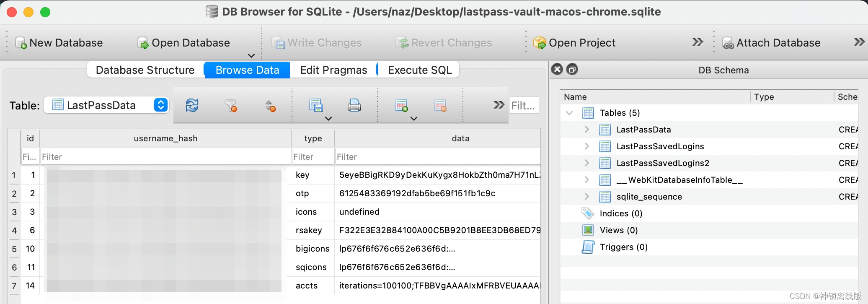Click the refresh table data icon
The image size is (868, 304).
pyautogui.click(x=192, y=105)
